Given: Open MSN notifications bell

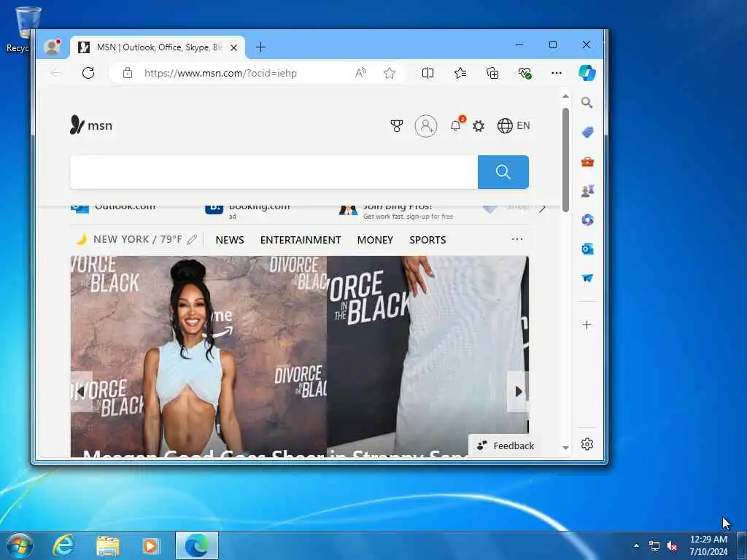Looking at the screenshot, I should point(456,125).
